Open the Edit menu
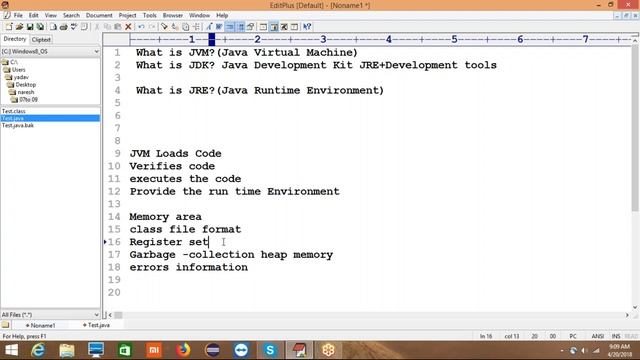640x360 pixels. (33, 15)
